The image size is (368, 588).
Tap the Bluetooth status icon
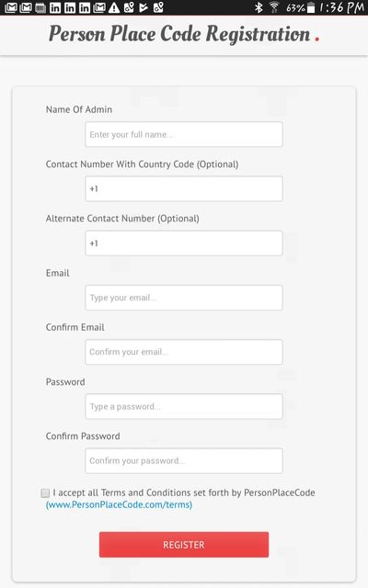pyautogui.click(x=259, y=7)
